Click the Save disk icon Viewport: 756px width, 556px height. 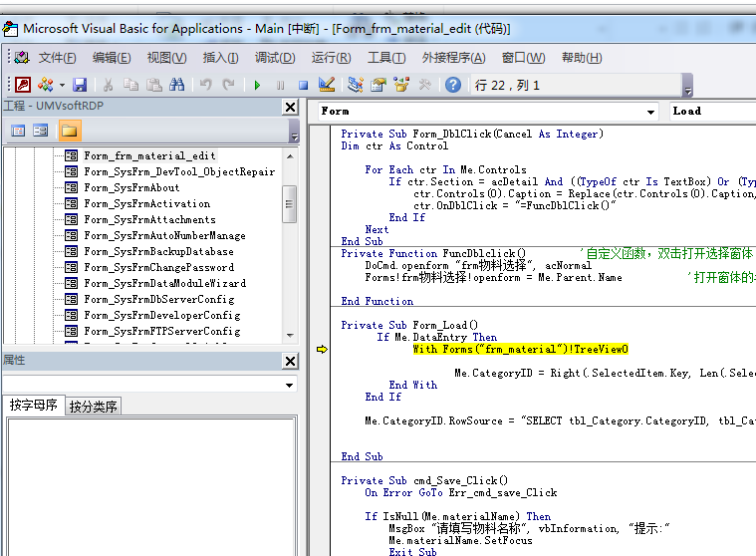point(80,85)
